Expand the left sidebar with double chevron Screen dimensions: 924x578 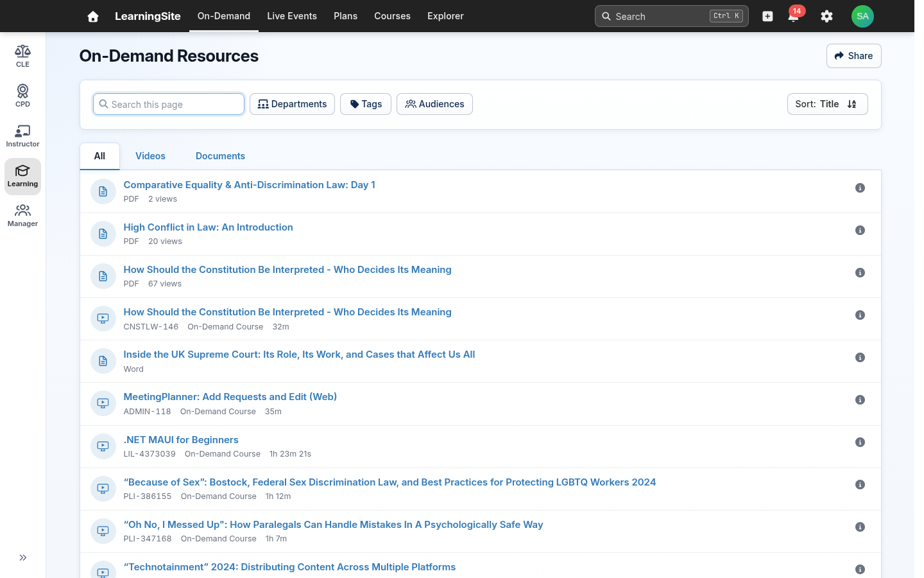coord(22,557)
